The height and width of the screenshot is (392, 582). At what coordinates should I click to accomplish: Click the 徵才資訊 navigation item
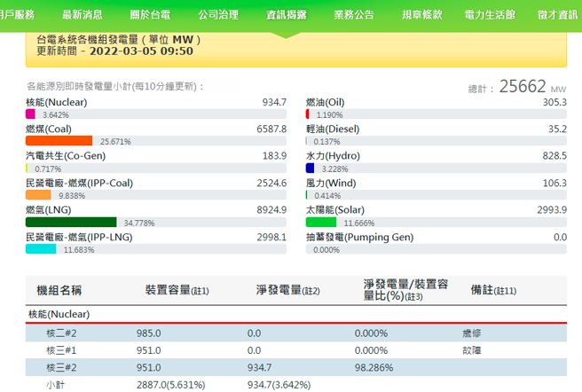(557, 15)
